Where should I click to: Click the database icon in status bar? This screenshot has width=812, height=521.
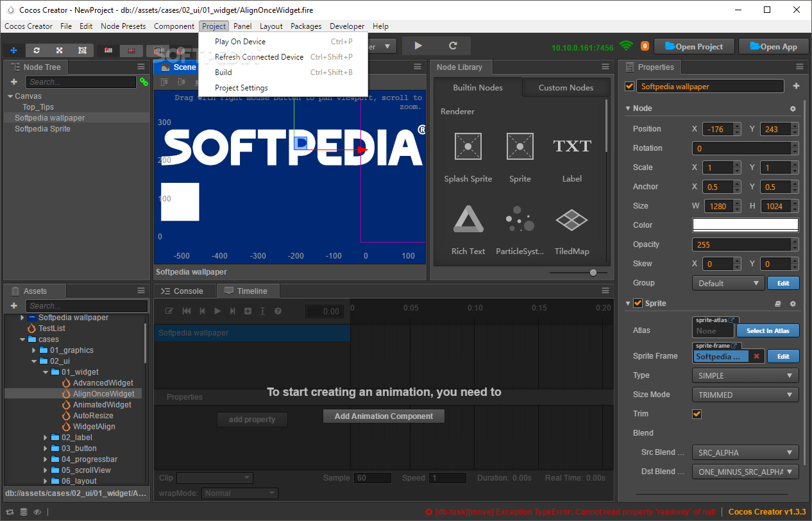click(24, 512)
